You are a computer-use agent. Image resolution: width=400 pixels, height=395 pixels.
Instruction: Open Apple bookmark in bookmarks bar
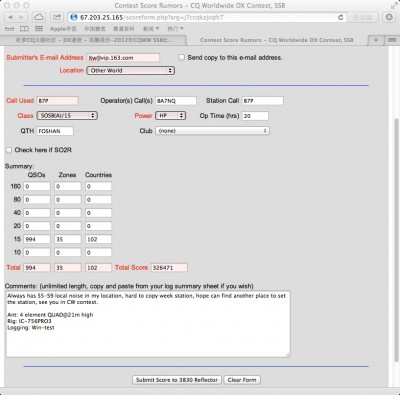coord(63,29)
